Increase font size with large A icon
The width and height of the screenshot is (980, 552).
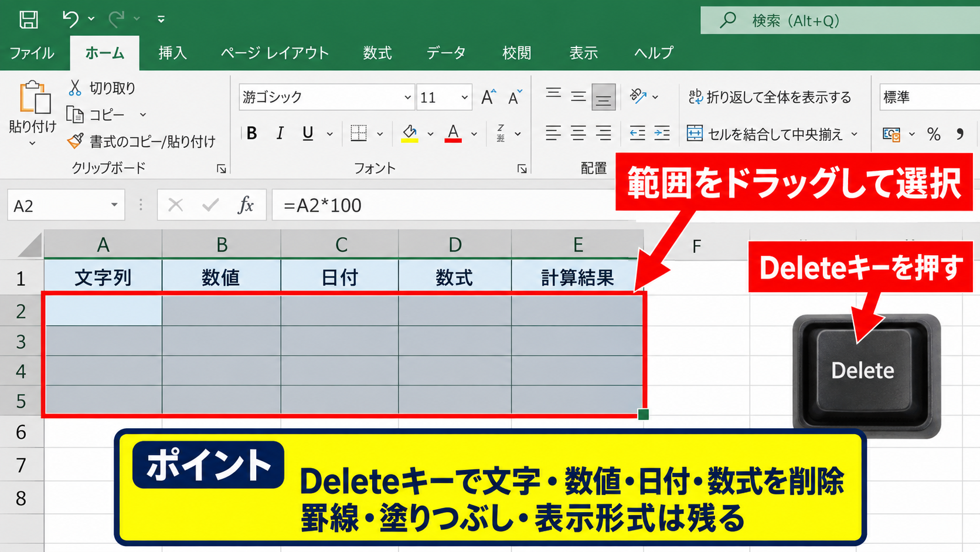pyautogui.click(x=488, y=97)
